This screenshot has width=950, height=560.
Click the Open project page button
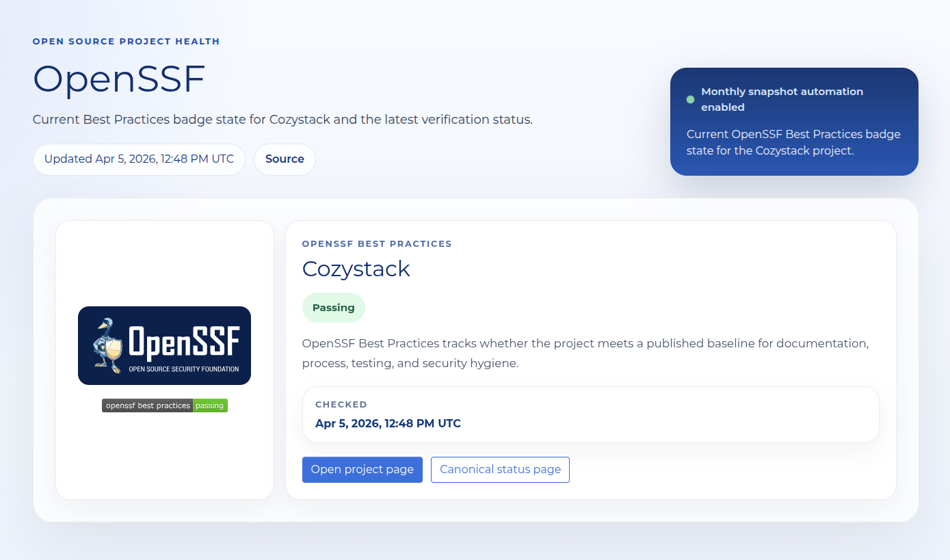[362, 470]
